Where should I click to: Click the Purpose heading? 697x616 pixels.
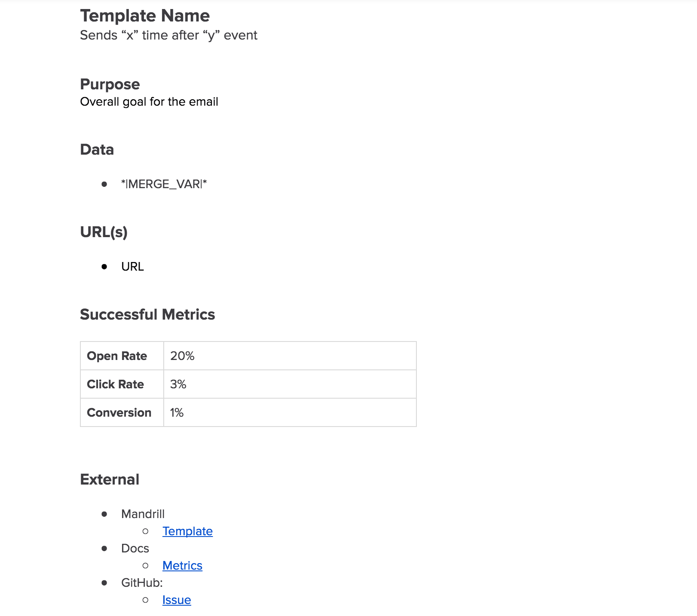(x=110, y=84)
